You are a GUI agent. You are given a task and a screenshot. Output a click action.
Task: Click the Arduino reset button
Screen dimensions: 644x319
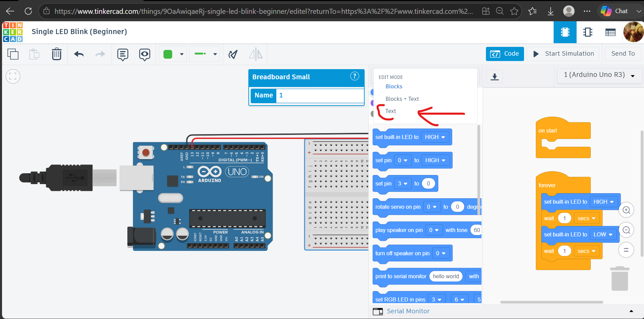tap(146, 153)
